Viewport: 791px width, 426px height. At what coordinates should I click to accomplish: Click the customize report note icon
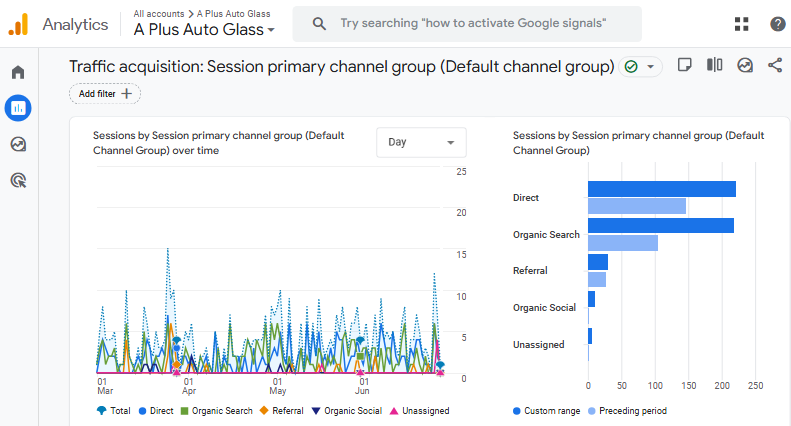coord(685,65)
